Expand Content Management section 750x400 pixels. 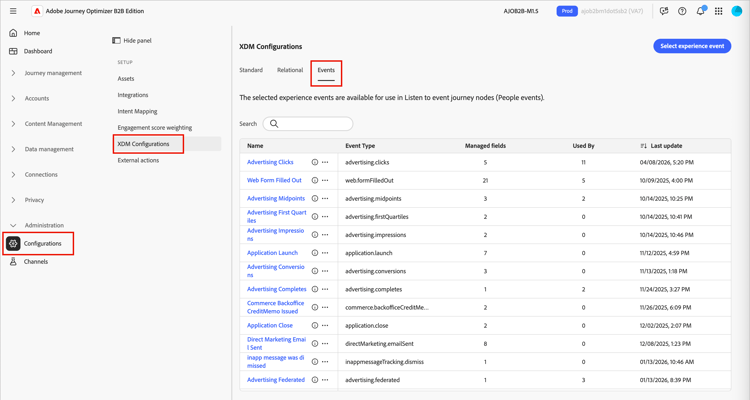tap(13, 124)
